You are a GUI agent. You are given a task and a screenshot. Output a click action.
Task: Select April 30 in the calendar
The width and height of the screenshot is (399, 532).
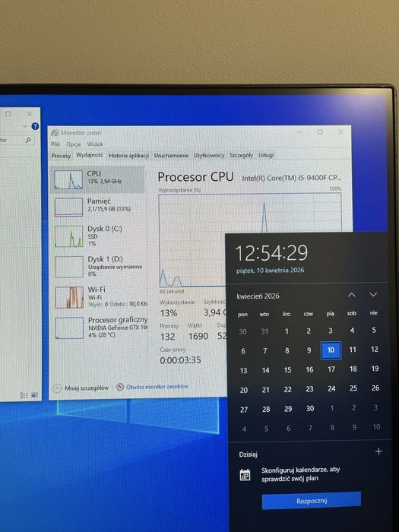click(310, 409)
